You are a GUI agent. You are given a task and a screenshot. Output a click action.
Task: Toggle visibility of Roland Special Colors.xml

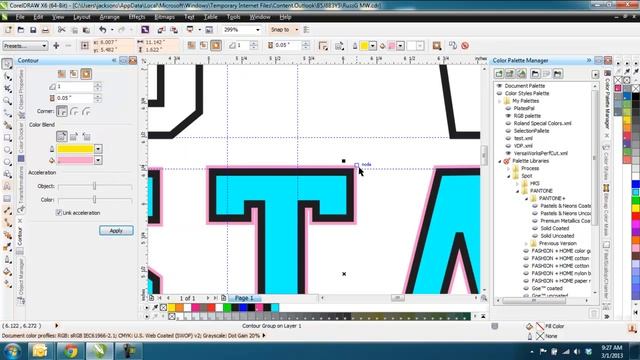[x=508, y=123]
